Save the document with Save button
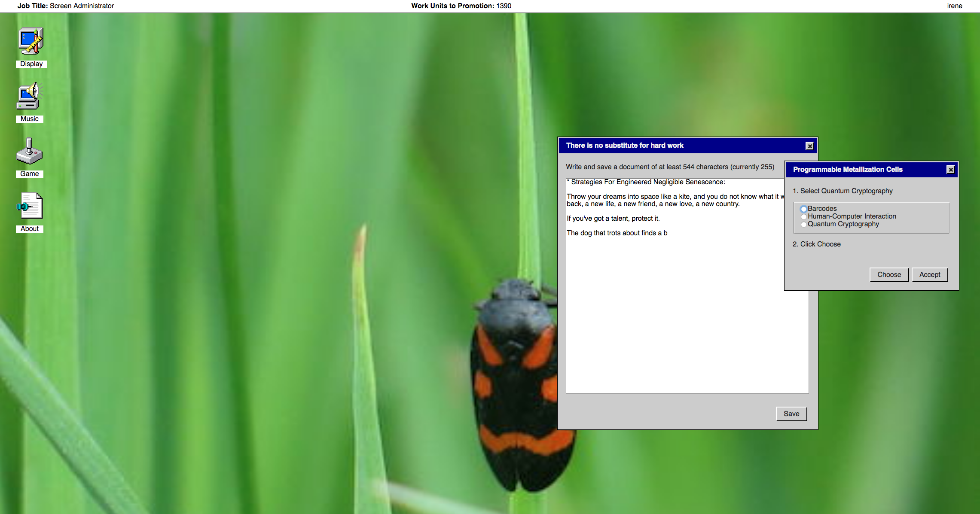The width and height of the screenshot is (980, 514). pyautogui.click(x=791, y=414)
